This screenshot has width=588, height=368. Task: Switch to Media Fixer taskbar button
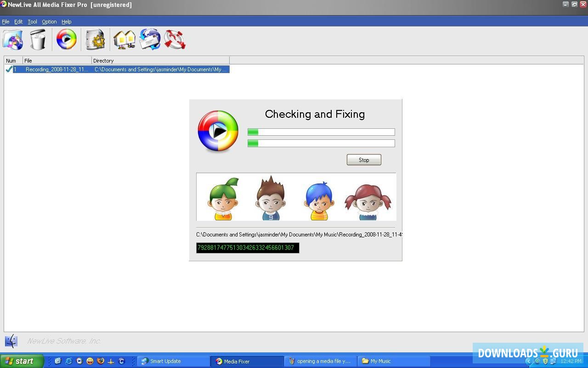pos(247,361)
